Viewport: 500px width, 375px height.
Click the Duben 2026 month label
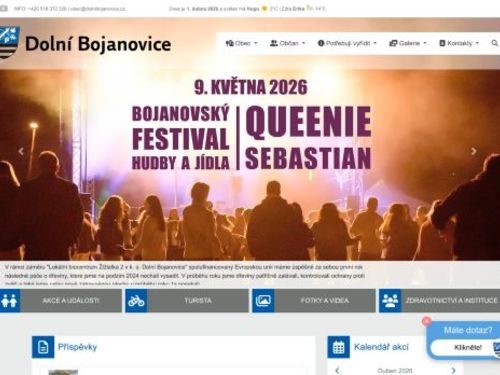(x=395, y=371)
